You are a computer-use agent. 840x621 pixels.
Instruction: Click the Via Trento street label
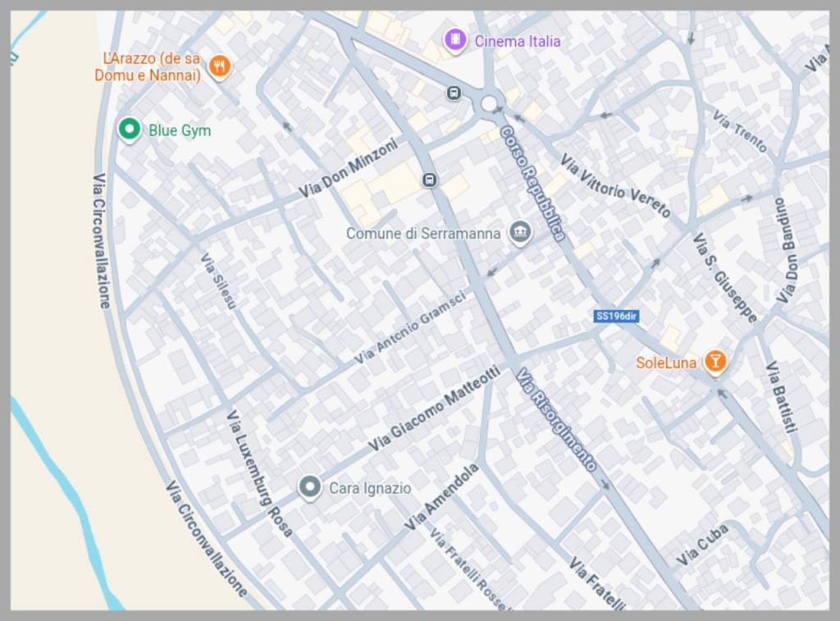pos(740,131)
